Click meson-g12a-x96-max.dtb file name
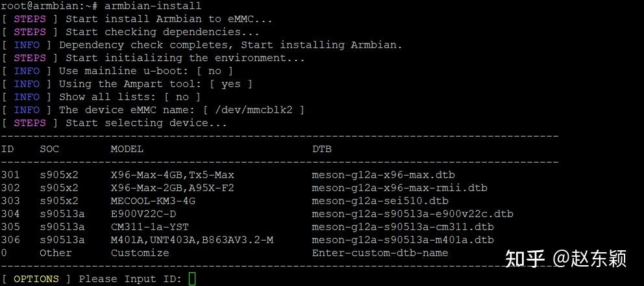 point(383,175)
